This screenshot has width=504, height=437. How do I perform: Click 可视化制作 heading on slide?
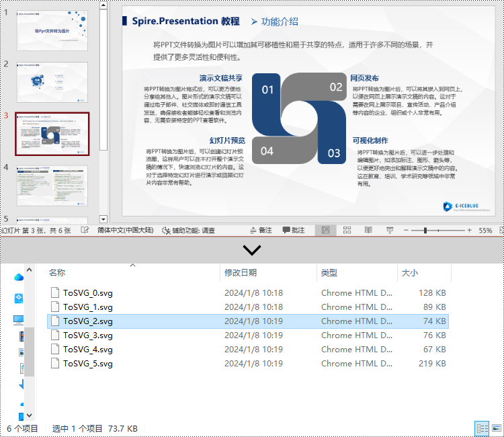[x=370, y=141]
